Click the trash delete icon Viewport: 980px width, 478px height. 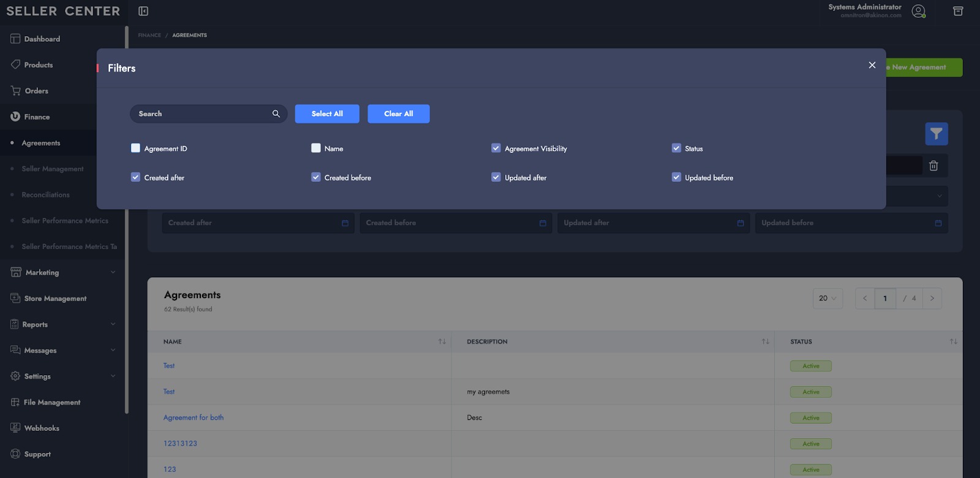coord(933,166)
